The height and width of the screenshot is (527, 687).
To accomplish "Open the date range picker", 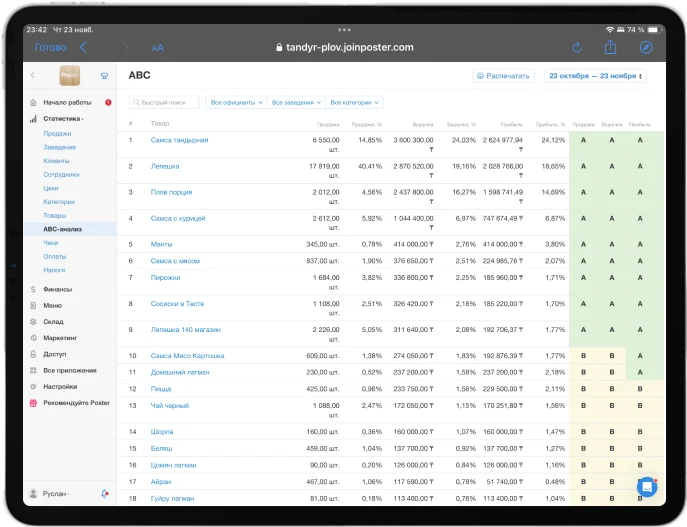I will click(x=595, y=75).
